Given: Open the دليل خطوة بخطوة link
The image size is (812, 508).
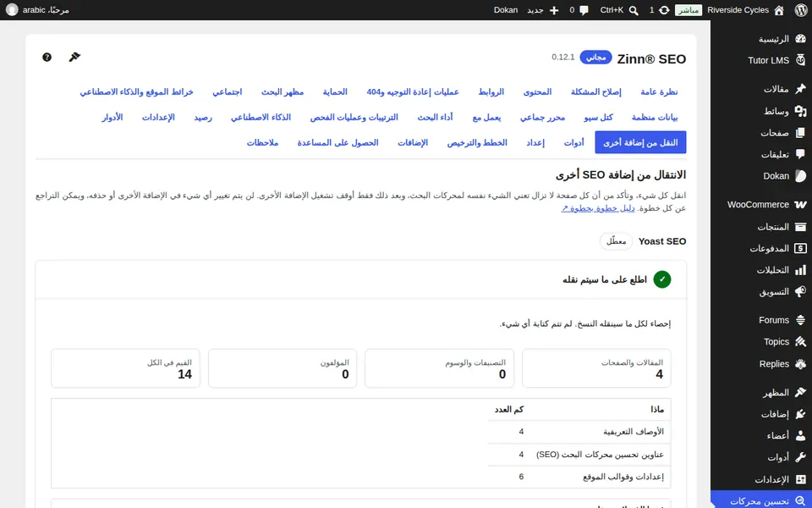Looking at the screenshot, I should click(x=598, y=208).
